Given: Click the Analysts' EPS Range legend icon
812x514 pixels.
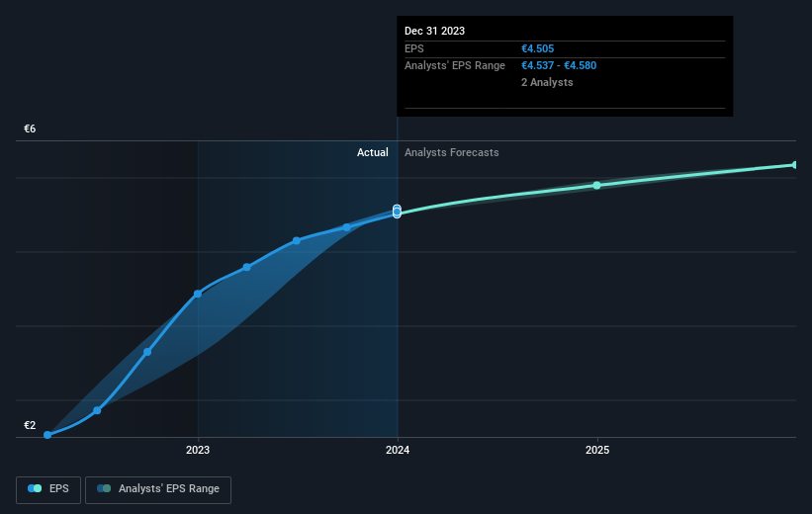Looking at the screenshot, I should pos(104,488).
